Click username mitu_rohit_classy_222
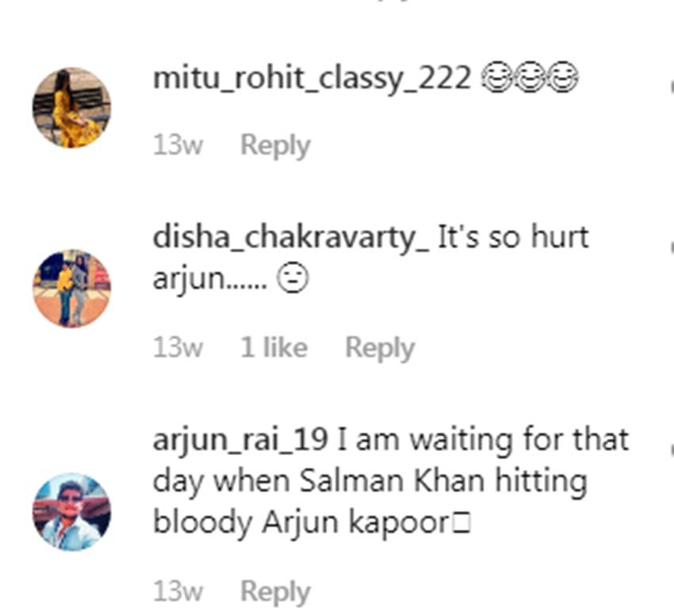The image size is (674, 616). coord(312,79)
